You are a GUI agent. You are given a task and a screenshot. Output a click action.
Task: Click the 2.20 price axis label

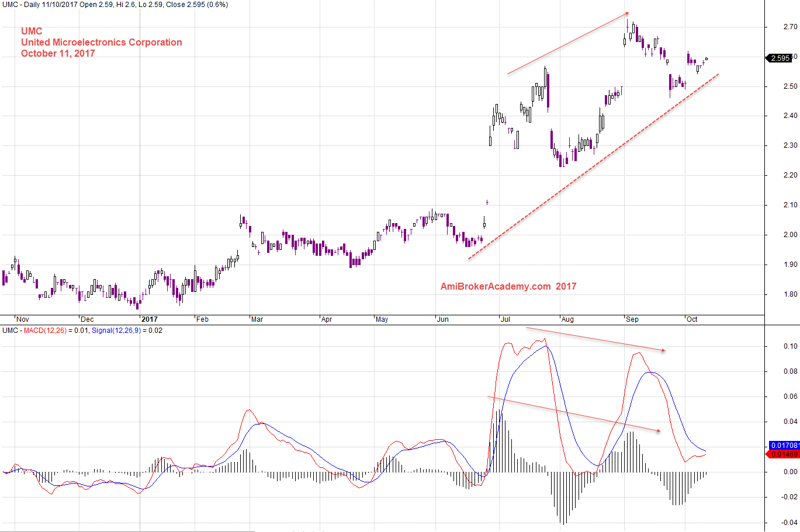(790, 175)
